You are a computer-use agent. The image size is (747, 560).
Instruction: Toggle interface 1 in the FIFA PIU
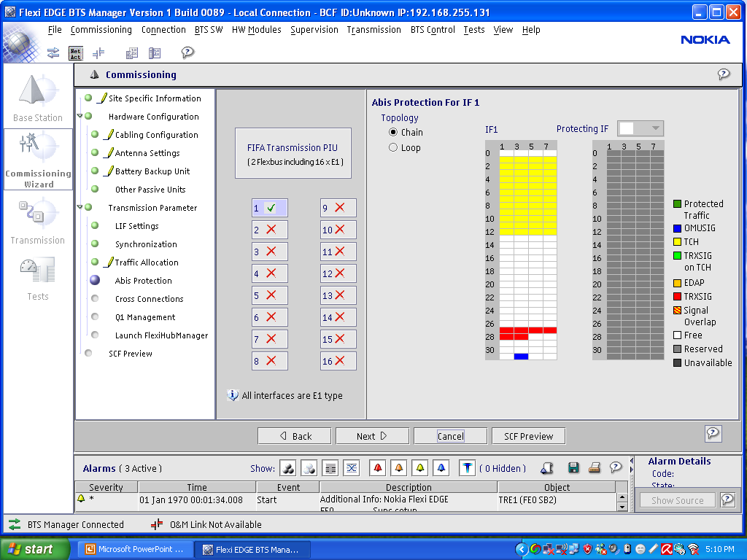[269, 208]
